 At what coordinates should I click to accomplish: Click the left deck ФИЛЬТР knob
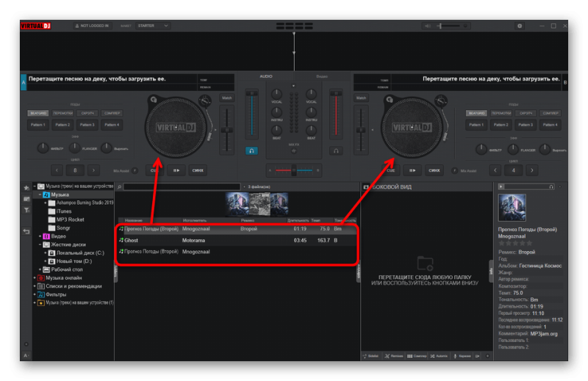pos(43,148)
